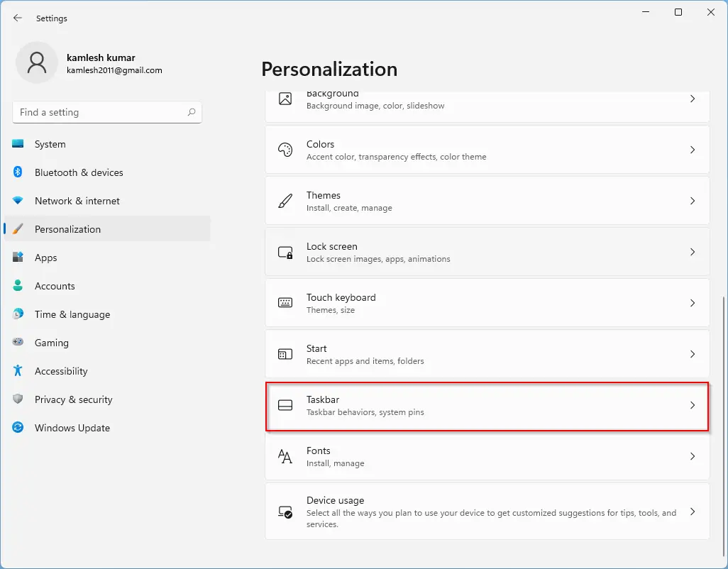Click kamlesh2011@gmail.com email text
Screen dimensions: 728x569
click(114, 70)
